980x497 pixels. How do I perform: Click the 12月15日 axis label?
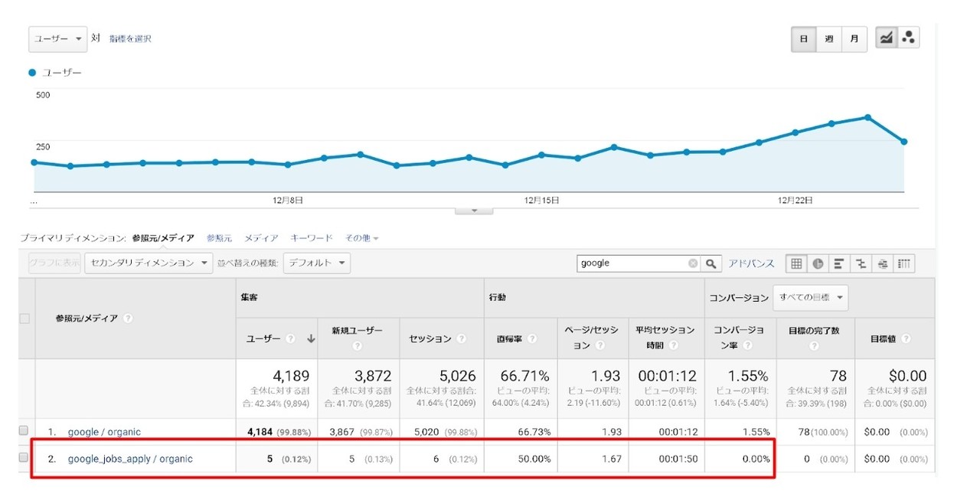pyautogui.click(x=541, y=201)
